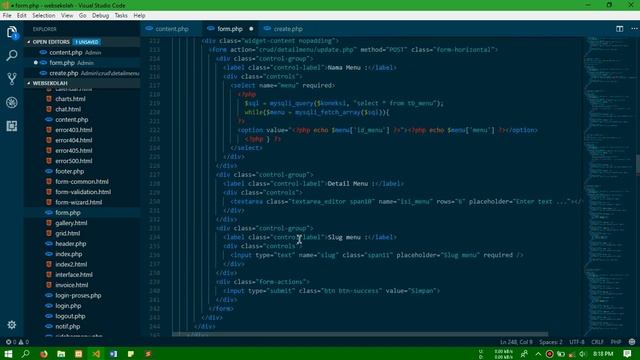Launch Firefox from the taskbar

(x=44, y=353)
